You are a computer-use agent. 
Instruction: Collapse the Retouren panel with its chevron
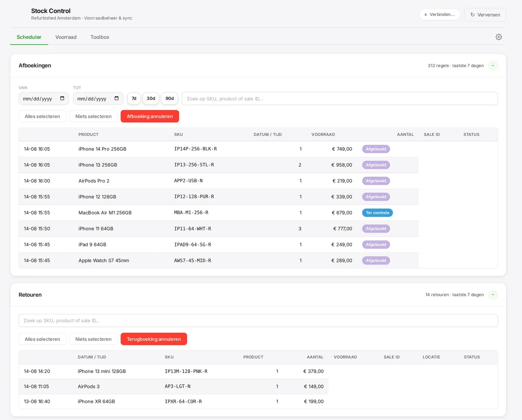tap(493, 295)
